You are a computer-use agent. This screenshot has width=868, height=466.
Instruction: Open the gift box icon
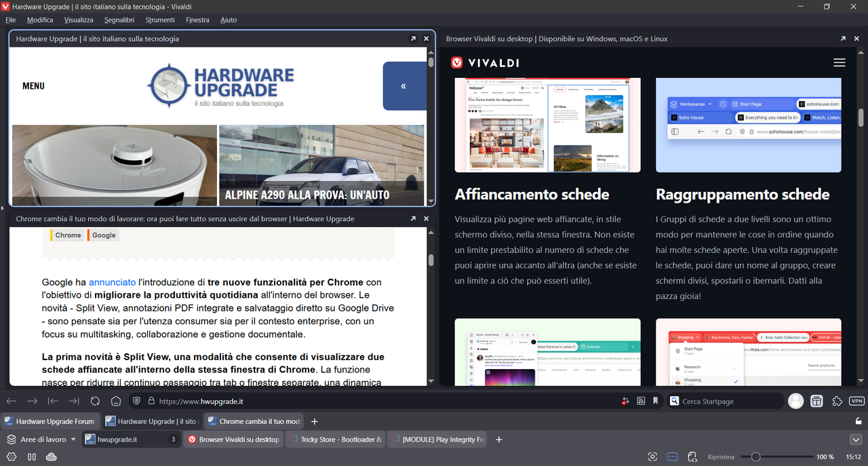click(x=816, y=401)
